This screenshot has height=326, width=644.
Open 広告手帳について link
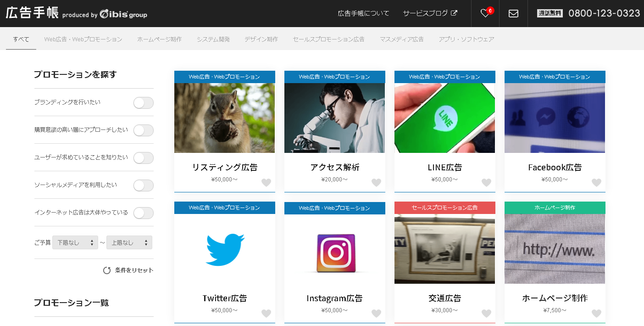pyautogui.click(x=363, y=13)
